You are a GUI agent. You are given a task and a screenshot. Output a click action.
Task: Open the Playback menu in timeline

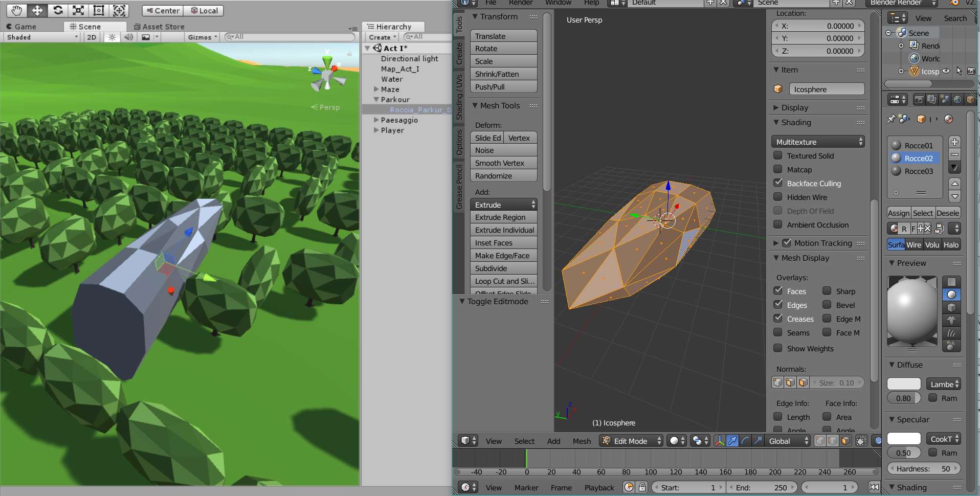pyautogui.click(x=599, y=487)
